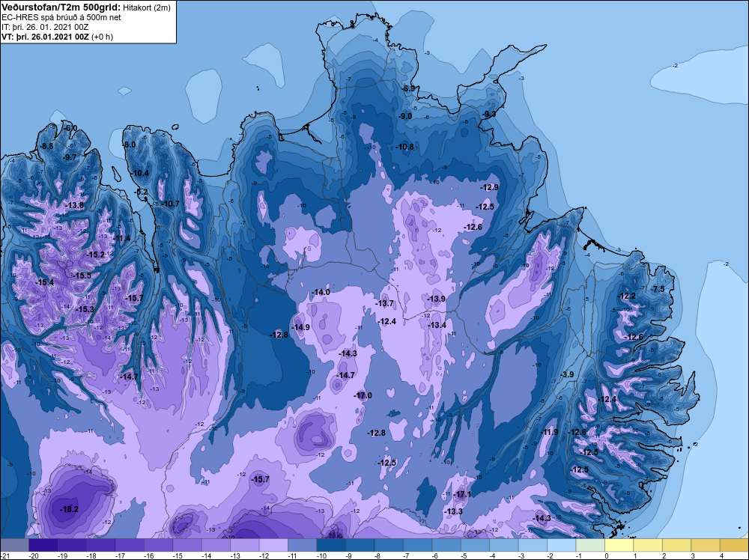This screenshot has width=749, height=560.
Task: Click the -13.9 temperature label
Action: pos(436,299)
